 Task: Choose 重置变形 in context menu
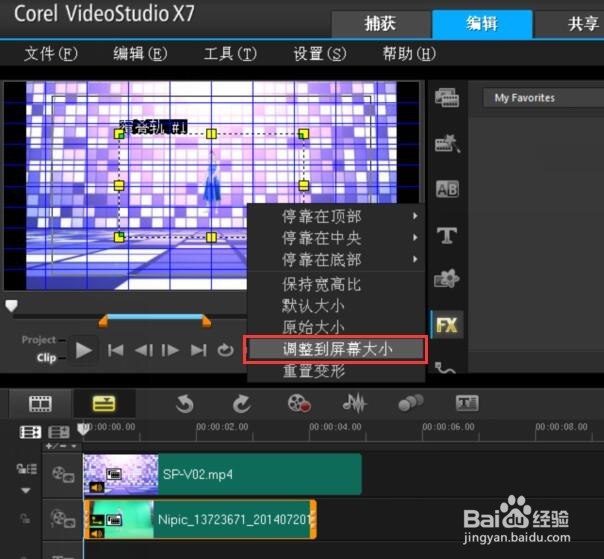[336, 371]
